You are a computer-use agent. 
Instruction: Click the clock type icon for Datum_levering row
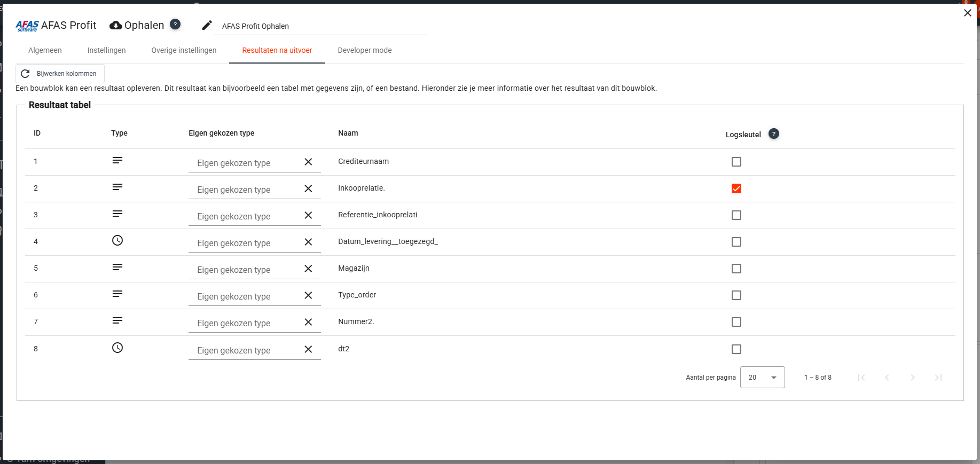117,241
